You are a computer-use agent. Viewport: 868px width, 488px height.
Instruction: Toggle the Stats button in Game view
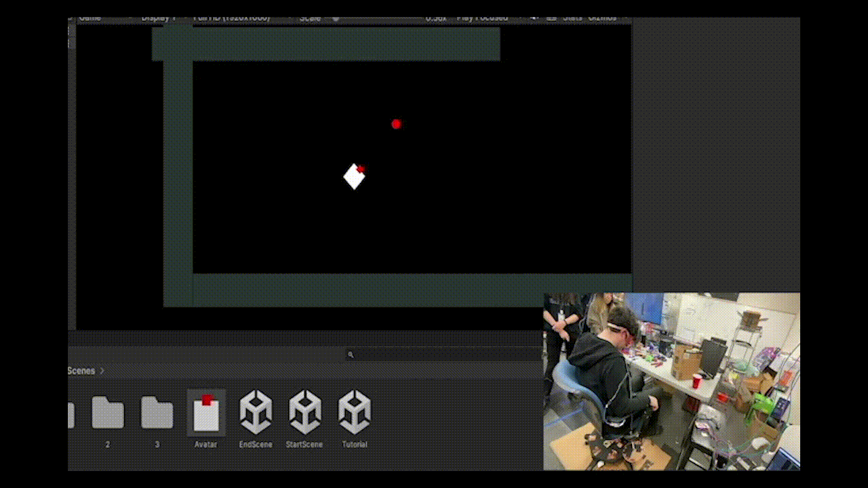(572, 18)
